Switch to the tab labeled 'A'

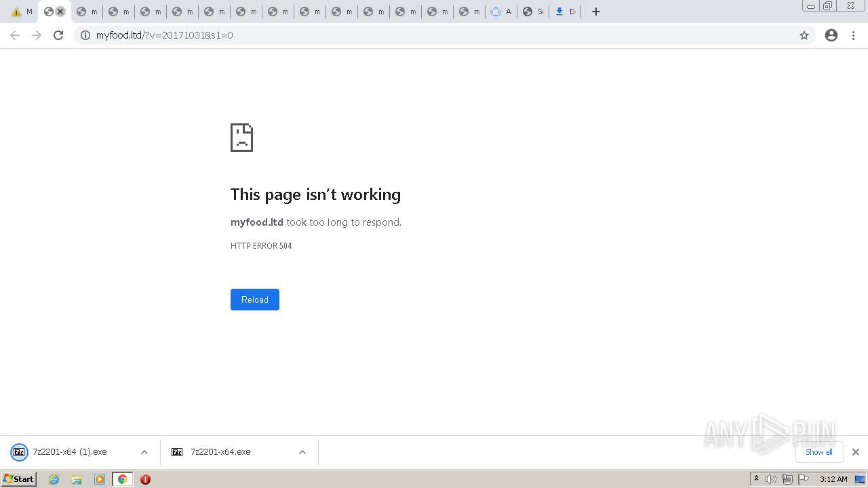pyautogui.click(x=501, y=12)
